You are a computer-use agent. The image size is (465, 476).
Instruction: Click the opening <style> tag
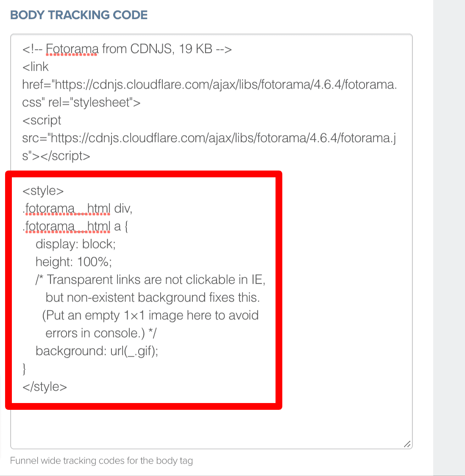pos(43,190)
